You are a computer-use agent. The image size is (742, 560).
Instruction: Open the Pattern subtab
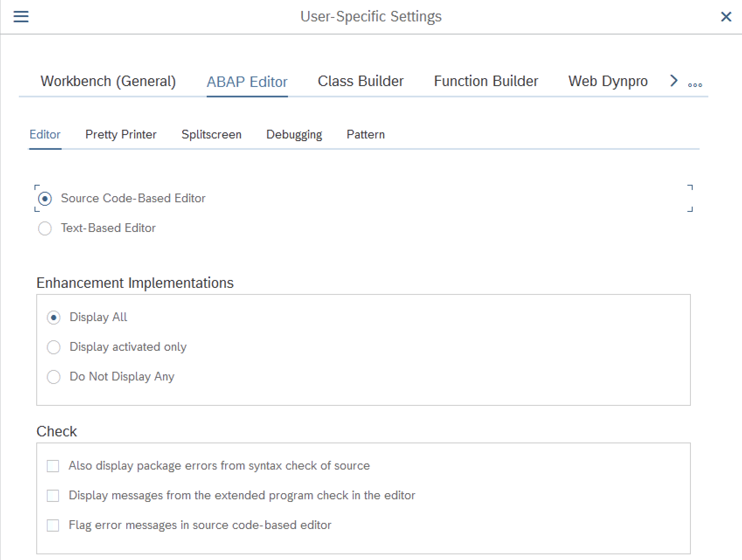click(x=366, y=135)
